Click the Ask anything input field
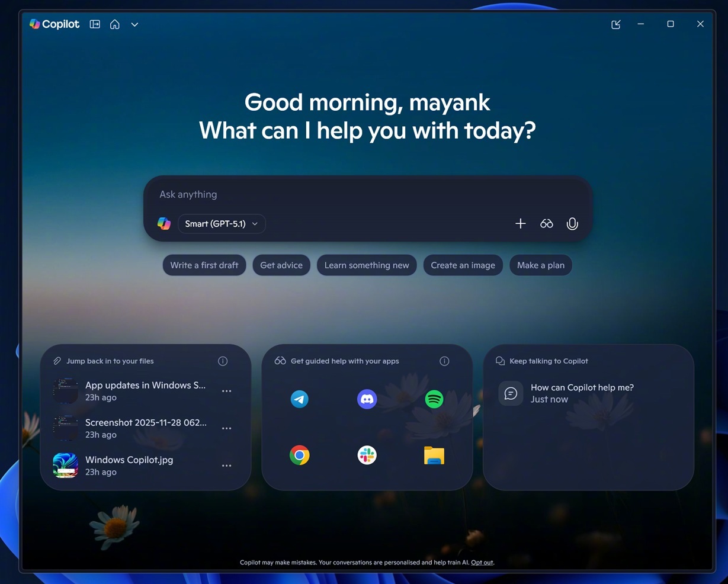 [367, 194]
